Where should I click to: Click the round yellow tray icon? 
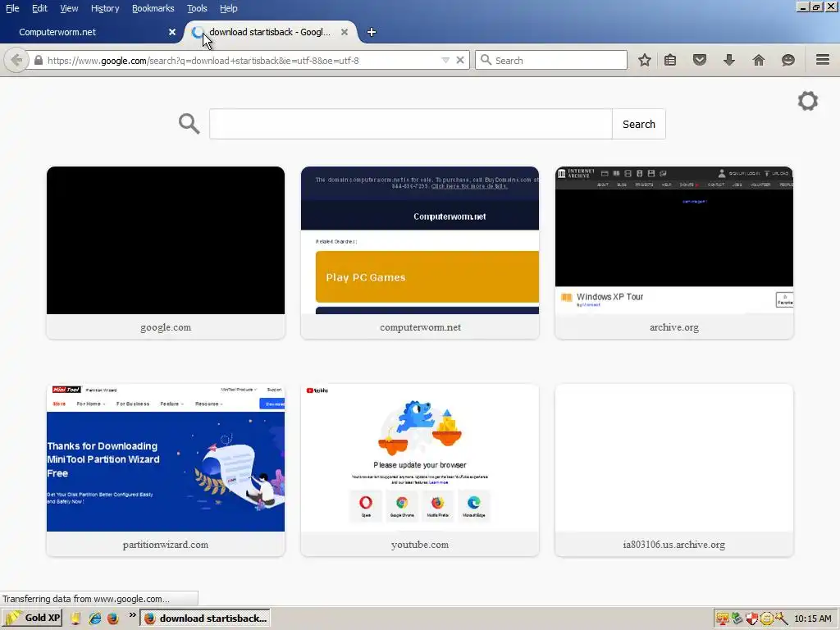(x=767, y=619)
